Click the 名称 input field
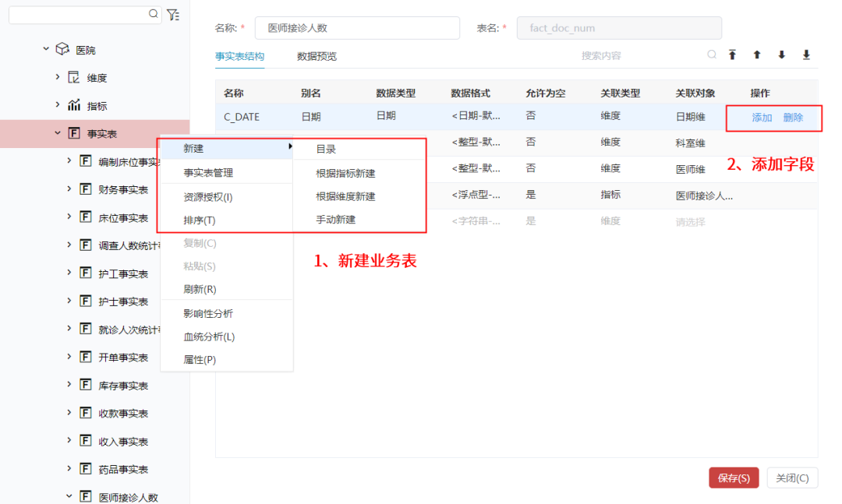The width and height of the screenshot is (842, 504). point(357,28)
